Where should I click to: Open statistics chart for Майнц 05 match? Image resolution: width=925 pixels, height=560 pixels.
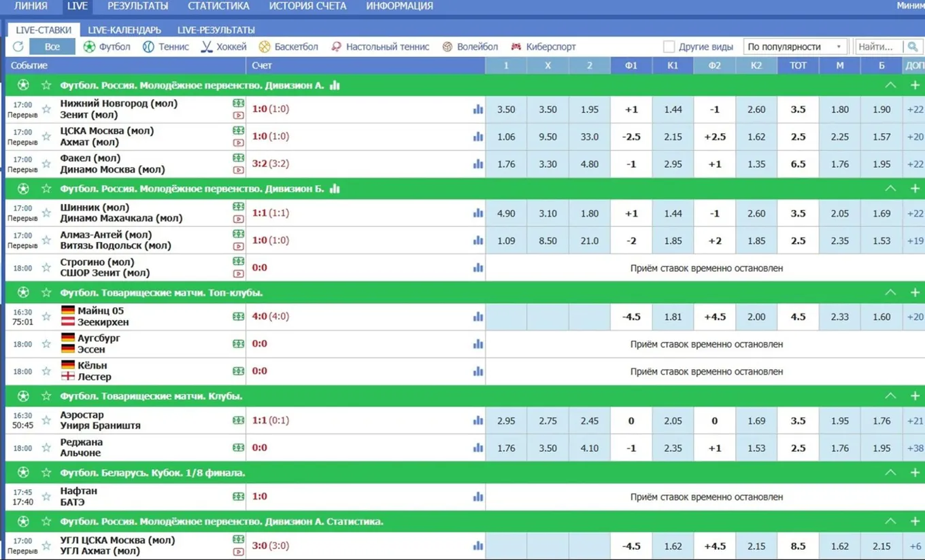(478, 317)
